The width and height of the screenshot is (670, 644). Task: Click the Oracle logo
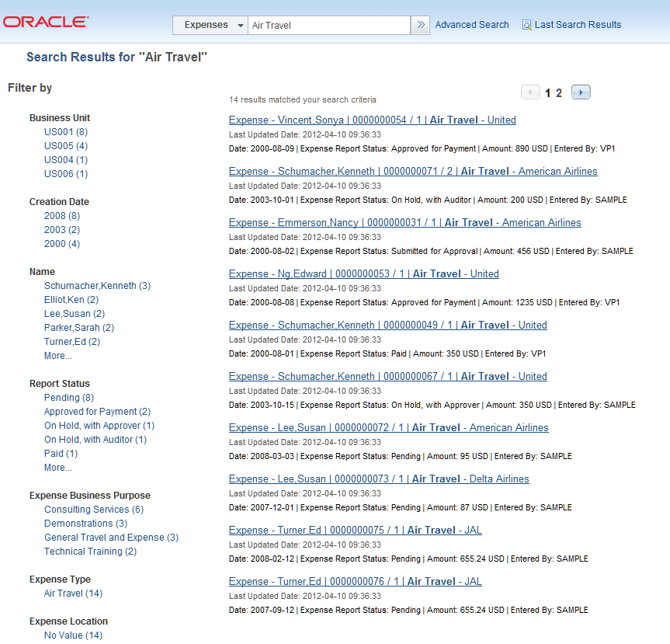pos(46,22)
